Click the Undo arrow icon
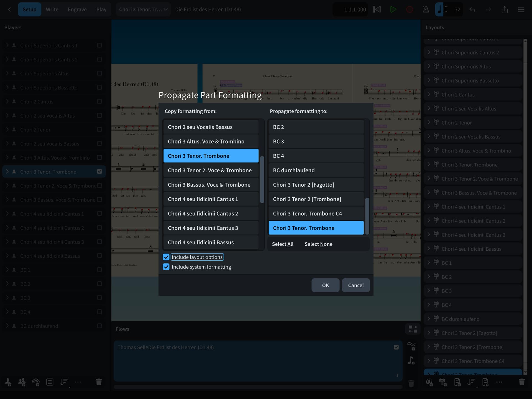This screenshot has height=399, width=532. pos(472,9)
